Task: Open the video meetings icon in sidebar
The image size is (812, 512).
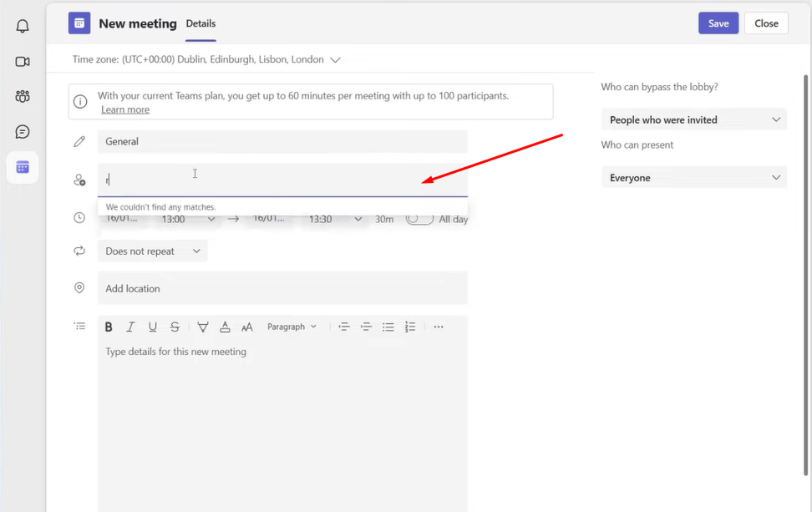Action: click(x=22, y=60)
